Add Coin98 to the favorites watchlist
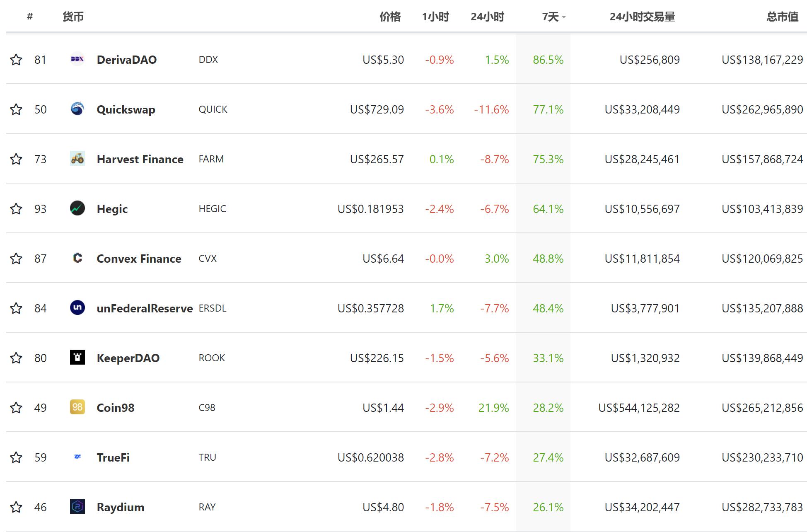Viewport: 807px width, 532px height. click(16, 408)
